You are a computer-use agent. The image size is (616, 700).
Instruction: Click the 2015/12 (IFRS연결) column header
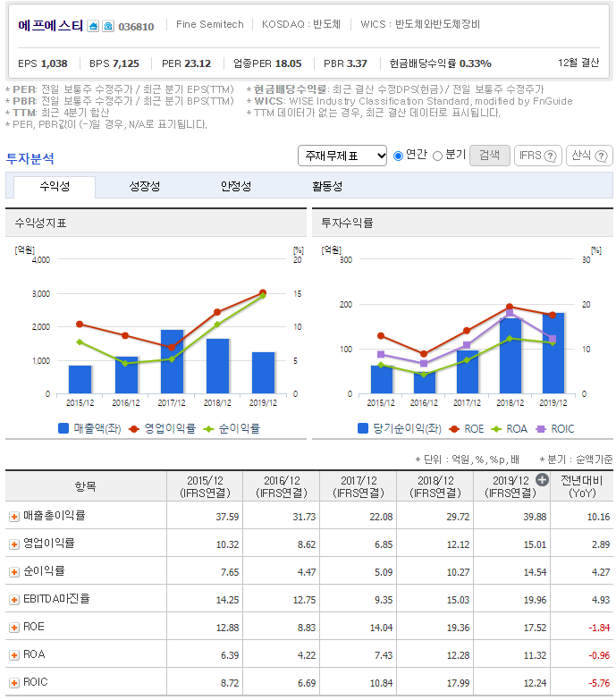(x=205, y=486)
